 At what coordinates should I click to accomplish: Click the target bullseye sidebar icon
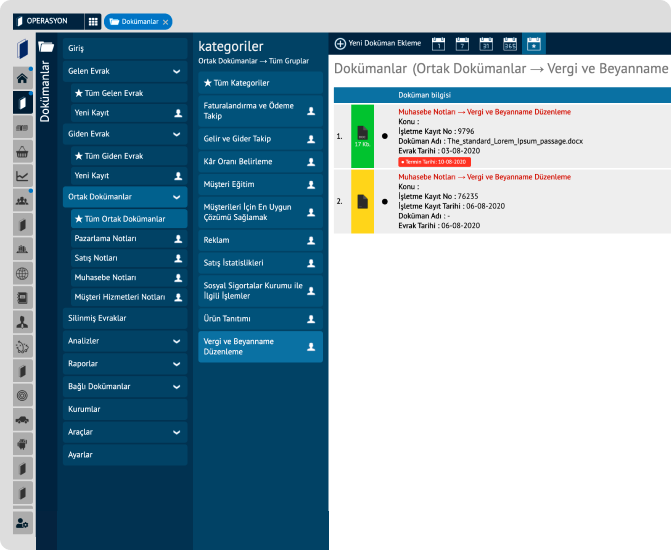(22, 395)
